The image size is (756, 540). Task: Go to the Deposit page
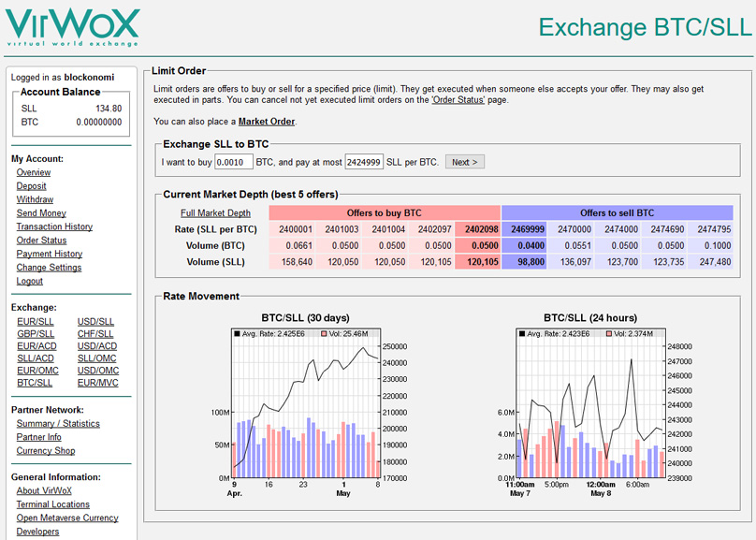point(31,186)
